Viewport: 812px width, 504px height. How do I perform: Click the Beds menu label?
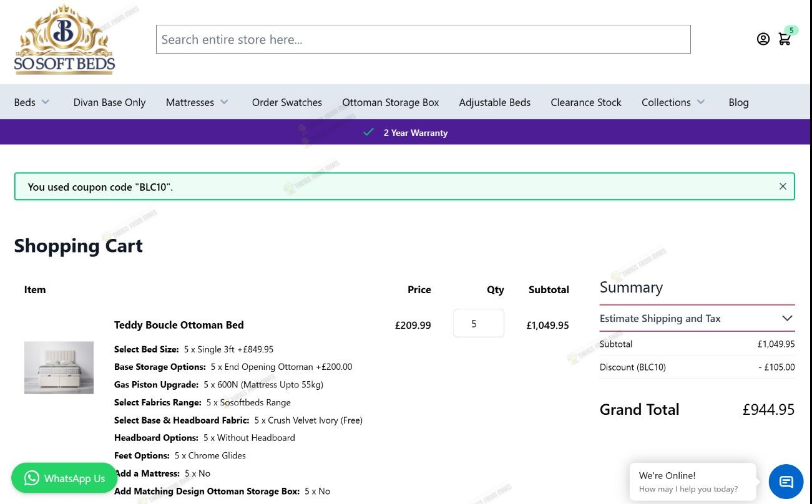24,102
